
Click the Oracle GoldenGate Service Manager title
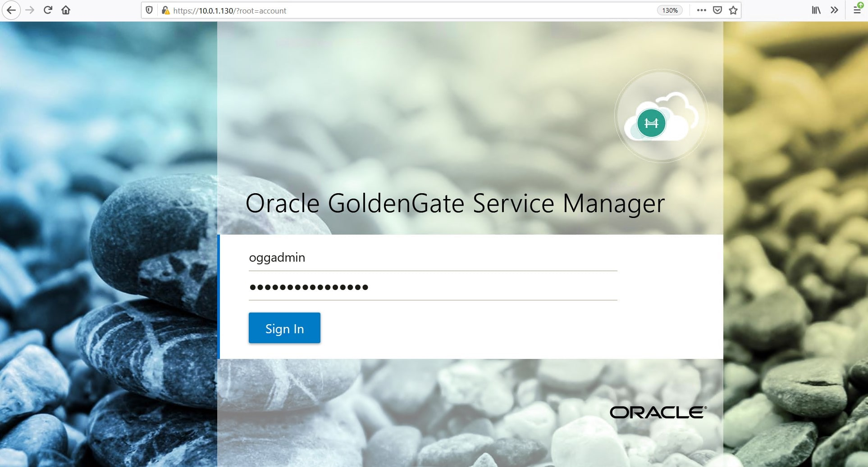coord(455,204)
